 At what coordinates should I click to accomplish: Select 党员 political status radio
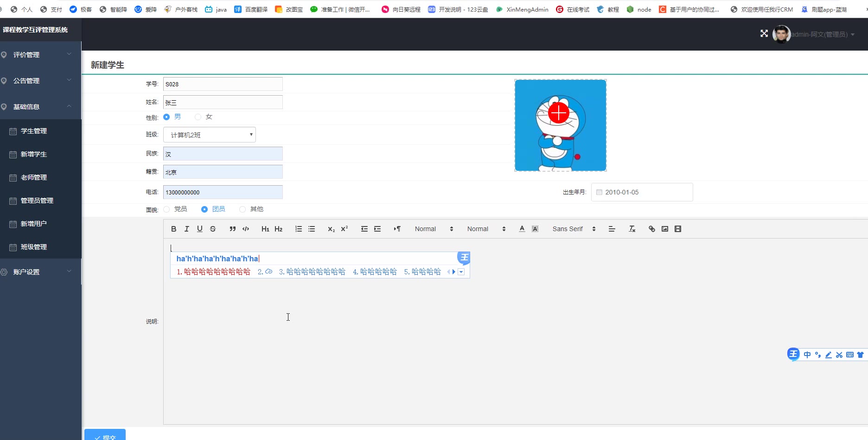tap(166, 209)
